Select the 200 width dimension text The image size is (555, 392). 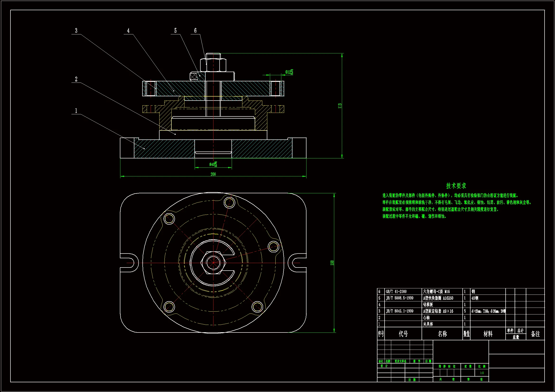click(x=213, y=174)
